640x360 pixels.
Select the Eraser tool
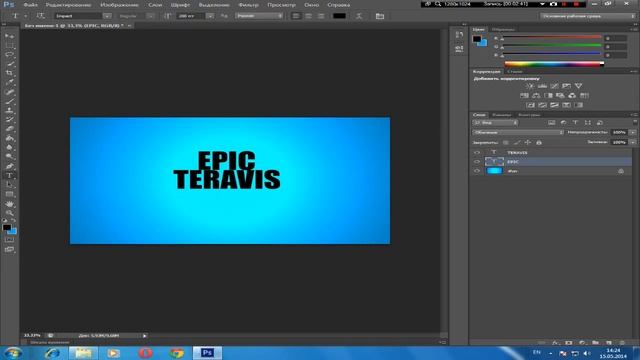click(9, 129)
